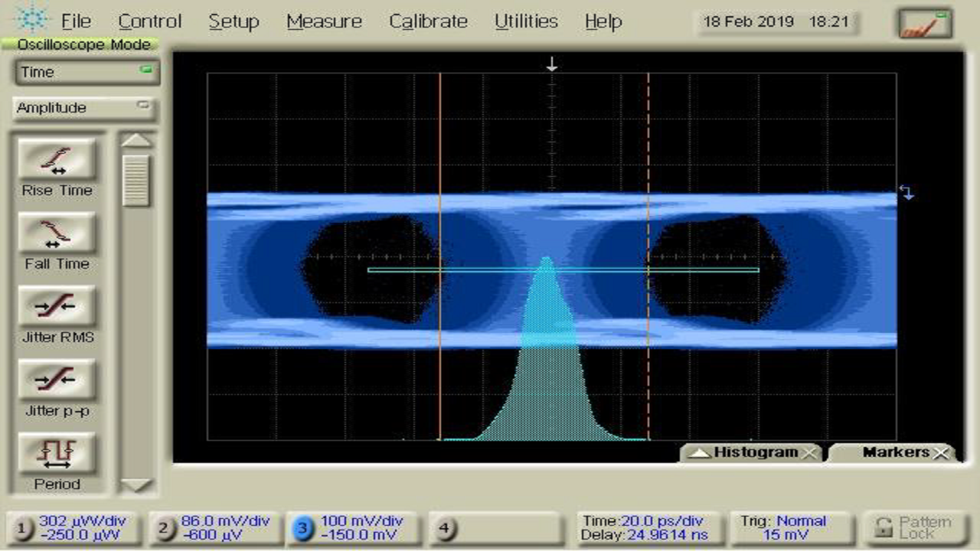
Task: Open the Calibrate menu
Action: point(428,21)
